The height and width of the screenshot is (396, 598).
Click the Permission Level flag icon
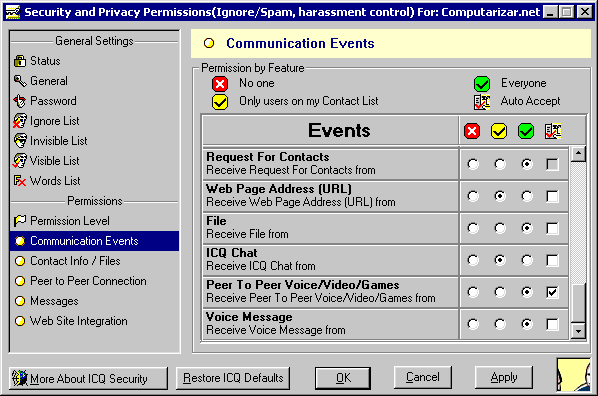[20, 221]
